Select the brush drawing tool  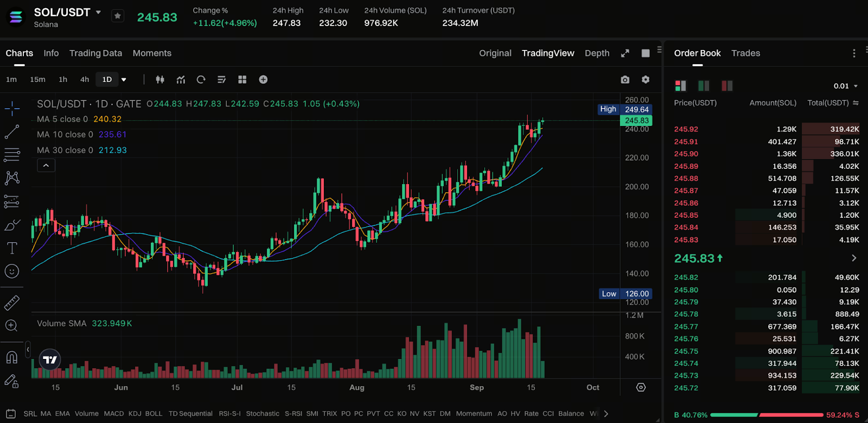[x=12, y=225]
